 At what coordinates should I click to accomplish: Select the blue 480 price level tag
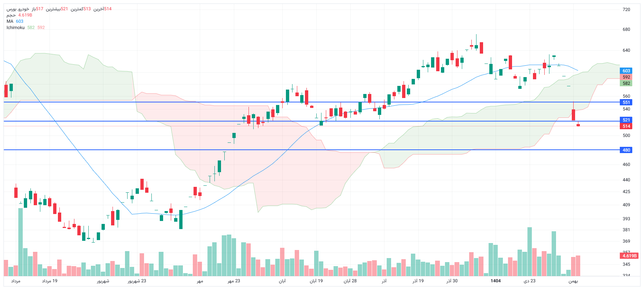click(x=626, y=150)
